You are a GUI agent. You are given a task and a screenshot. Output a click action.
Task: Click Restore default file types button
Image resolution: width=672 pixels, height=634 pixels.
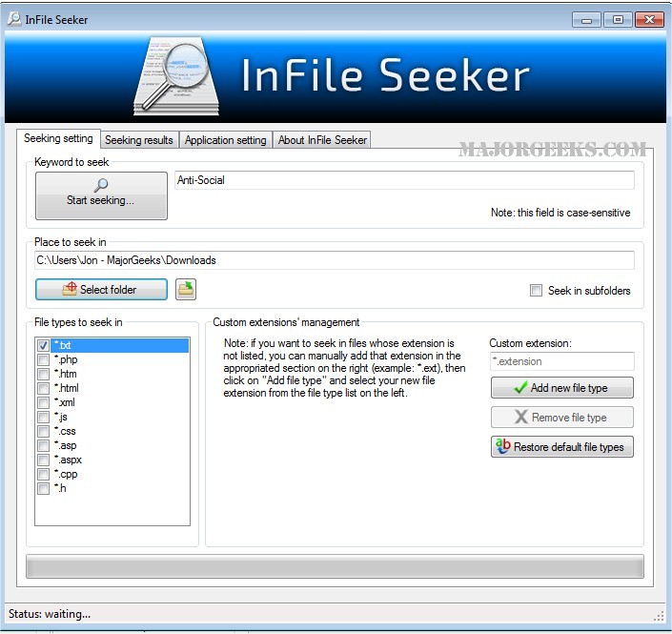[x=561, y=447]
